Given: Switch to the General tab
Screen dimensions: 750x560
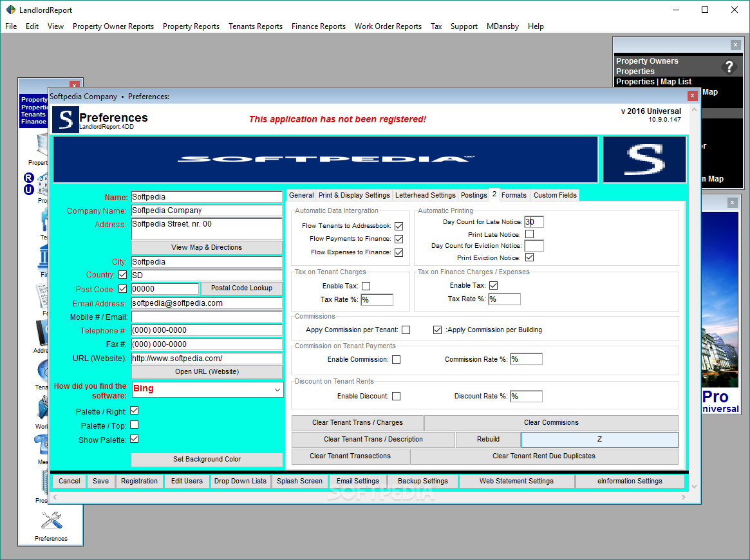Looking at the screenshot, I should point(301,195).
